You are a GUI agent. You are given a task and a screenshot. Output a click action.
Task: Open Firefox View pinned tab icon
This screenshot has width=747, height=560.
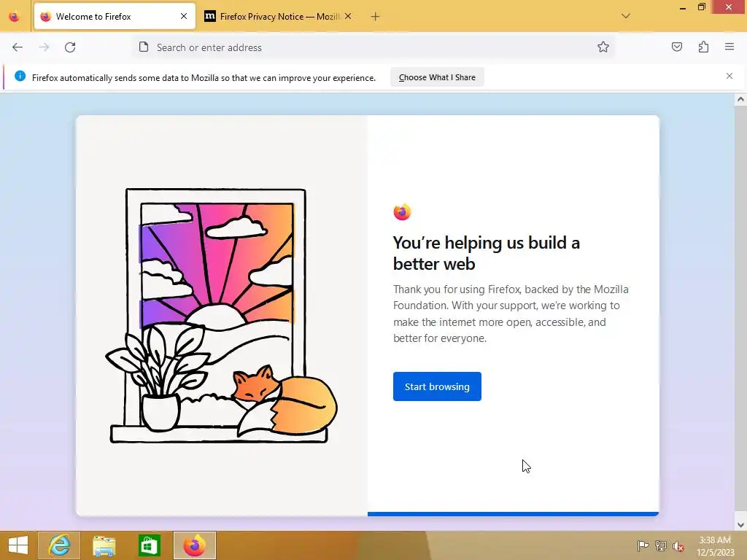[x=15, y=17]
